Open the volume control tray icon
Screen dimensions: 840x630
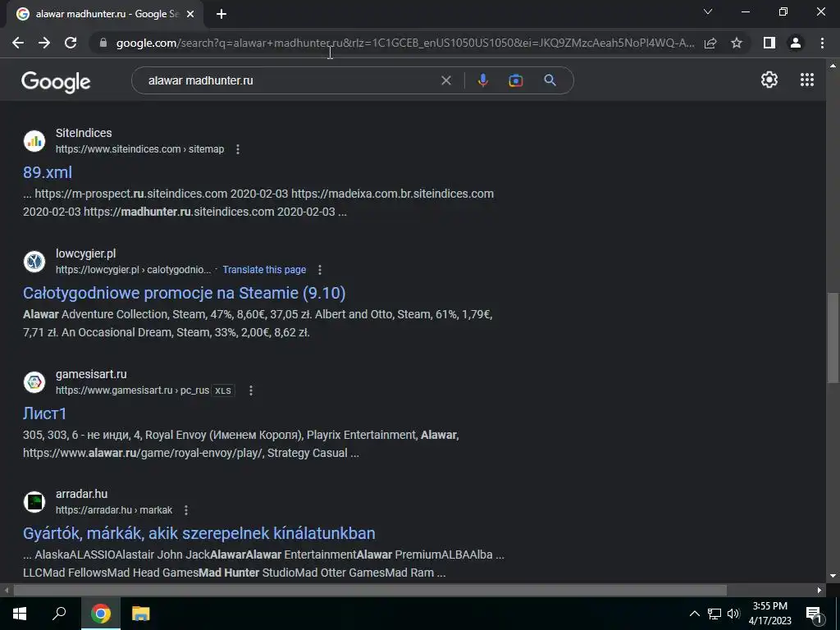(733, 614)
